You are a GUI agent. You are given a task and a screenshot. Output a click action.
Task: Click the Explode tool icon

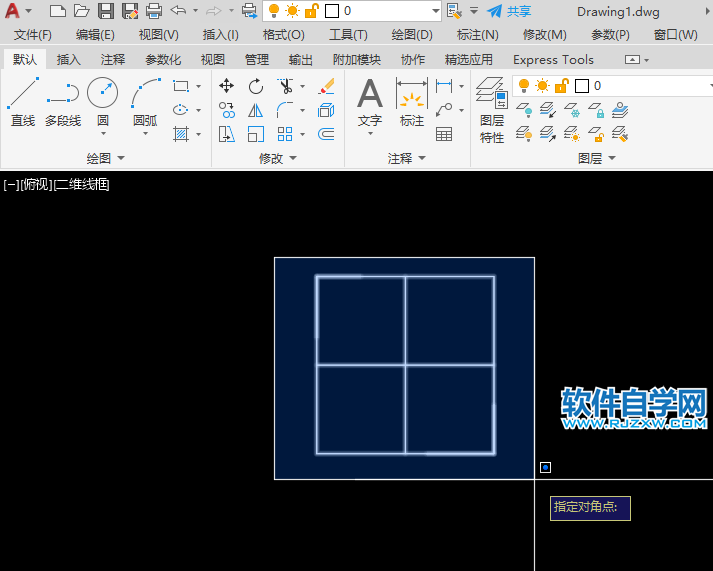326,110
